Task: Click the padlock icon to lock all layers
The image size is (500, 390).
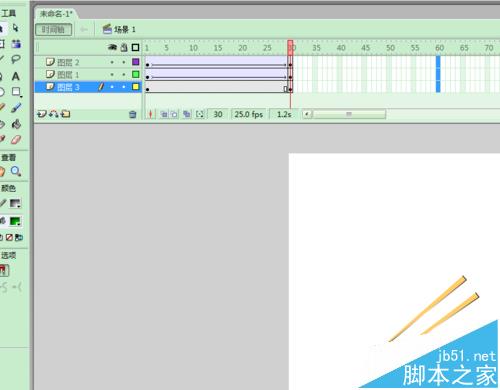Action: [x=124, y=48]
